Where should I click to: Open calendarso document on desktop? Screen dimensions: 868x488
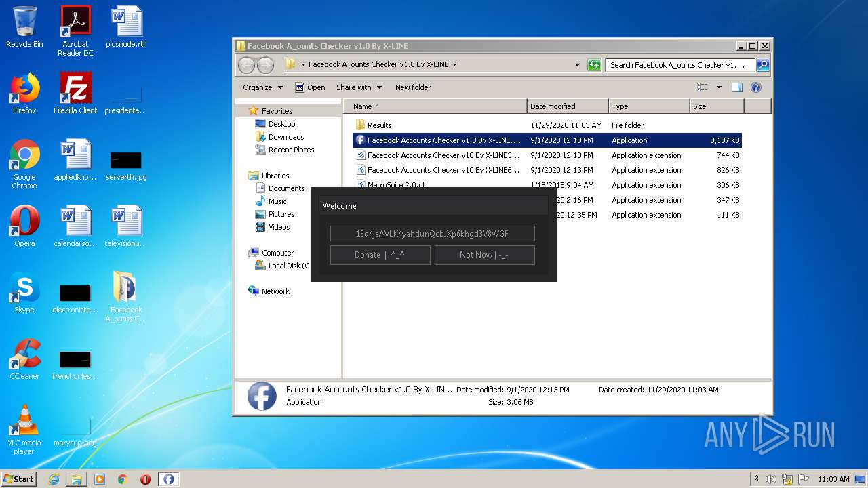[x=75, y=226]
